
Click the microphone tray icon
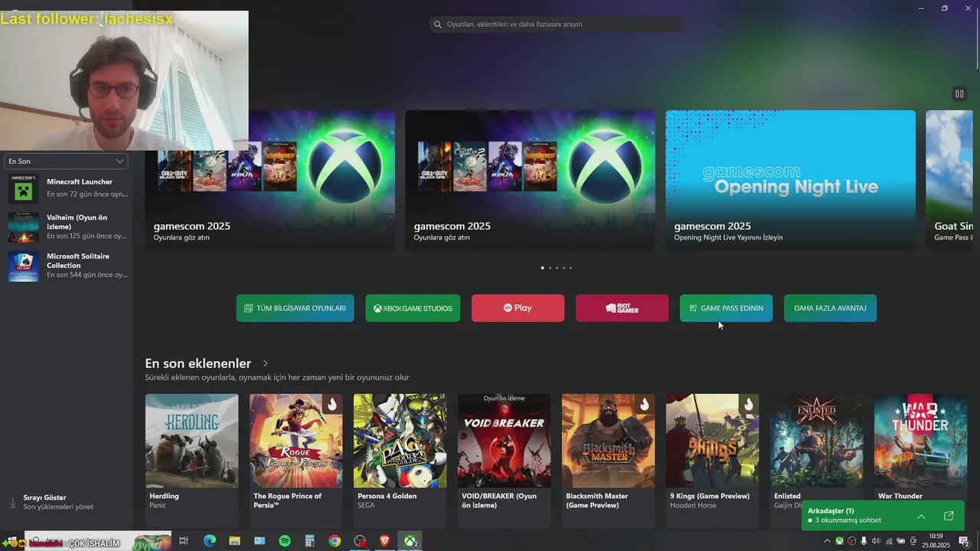coord(864,541)
